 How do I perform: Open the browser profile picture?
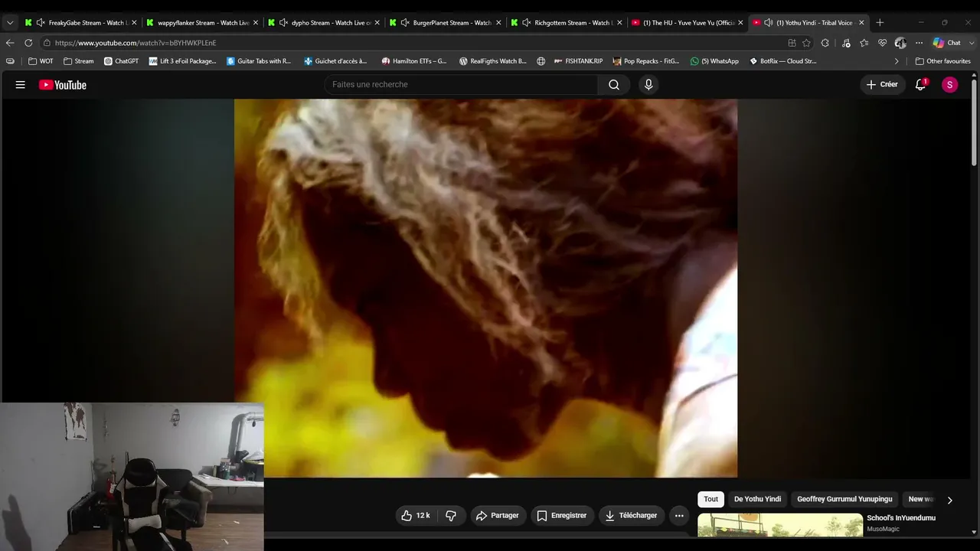(900, 43)
